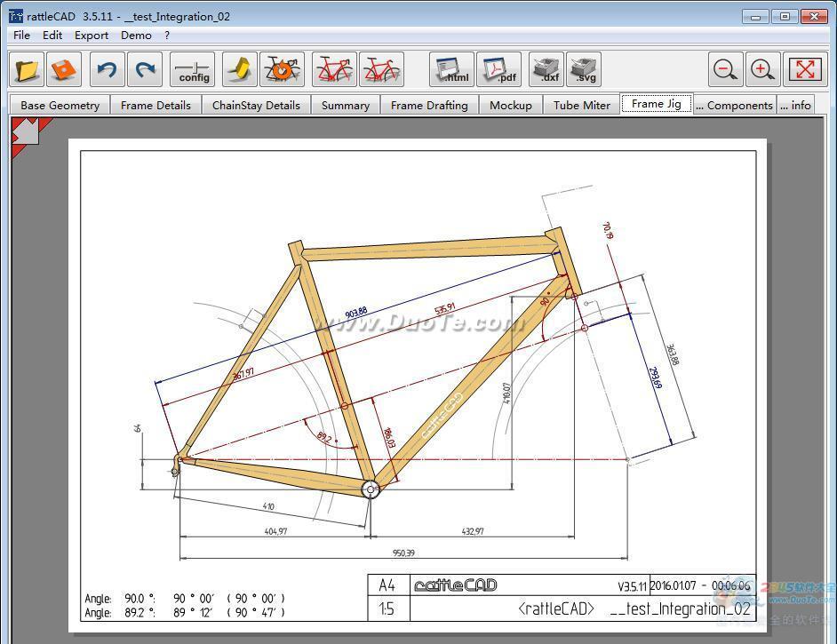Minimize the rattleCAD window
The width and height of the screenshot is (837, 644).
coord(755,17)
